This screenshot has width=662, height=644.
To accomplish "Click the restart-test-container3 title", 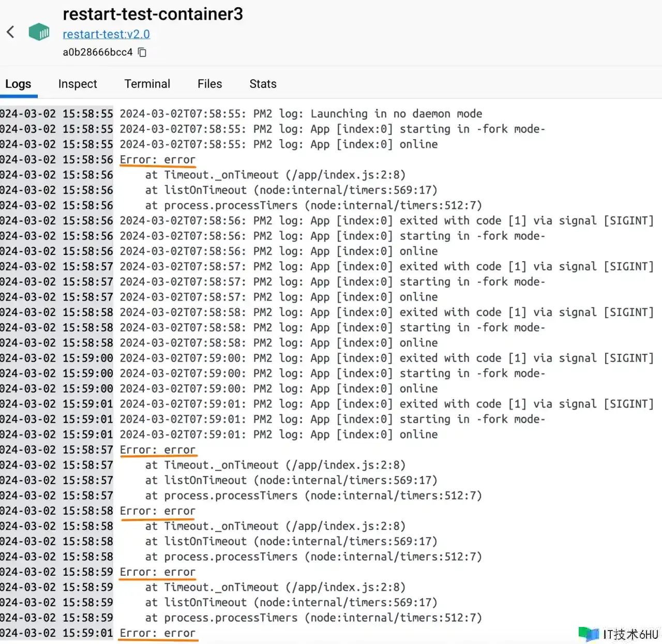I will [153, 14].
